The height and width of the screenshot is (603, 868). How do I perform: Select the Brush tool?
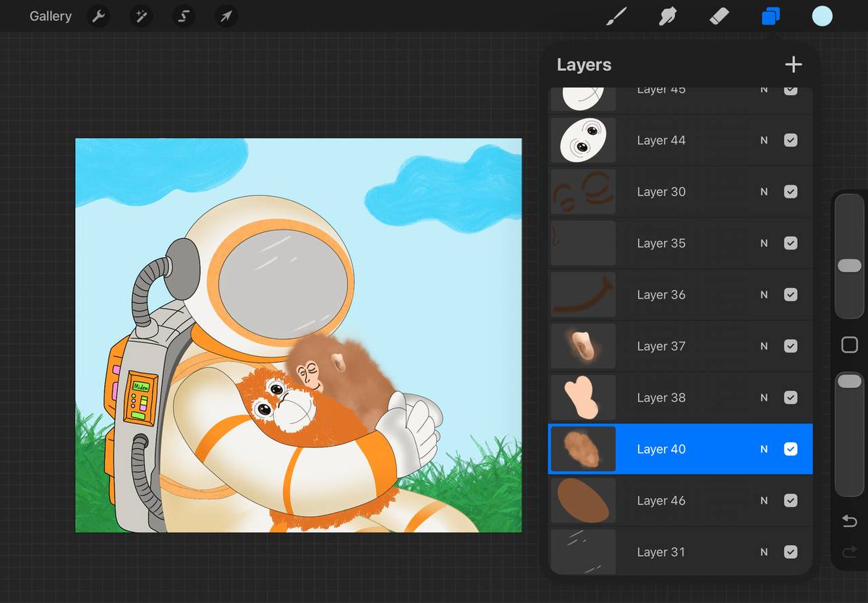point(616,16)
